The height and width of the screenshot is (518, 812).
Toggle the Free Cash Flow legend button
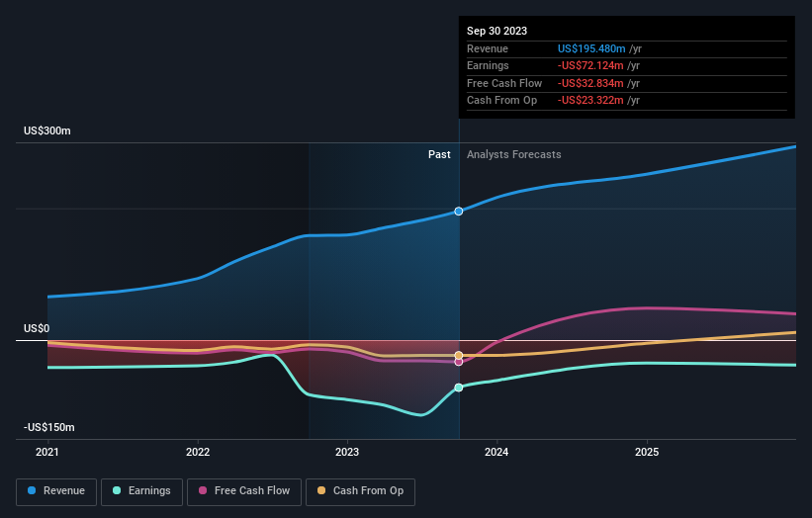pyautogui.click(x=244, y=491)
